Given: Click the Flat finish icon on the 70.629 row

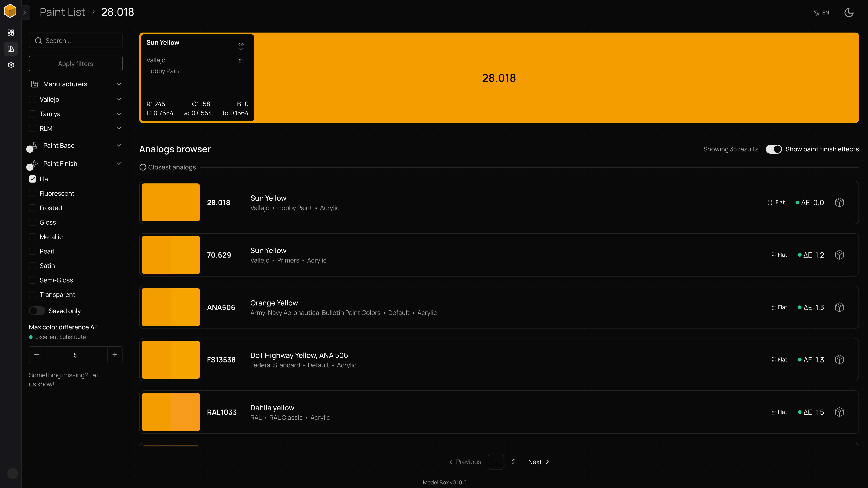Looking at the screenshot, I should 773,255.
